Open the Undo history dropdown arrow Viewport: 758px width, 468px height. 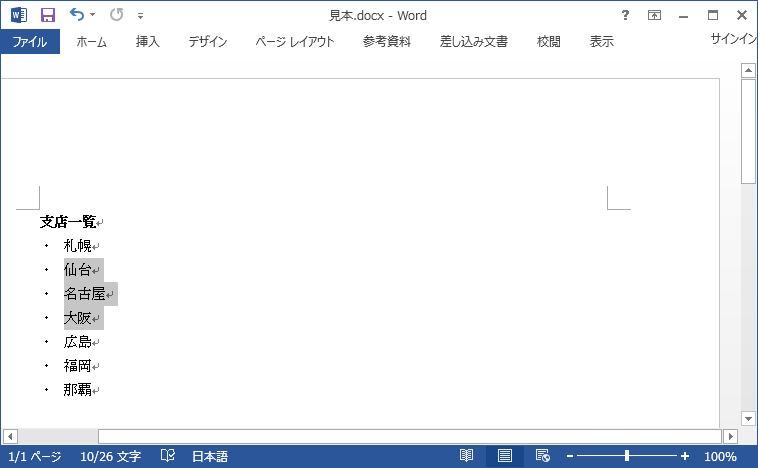(x=93, y=15)
